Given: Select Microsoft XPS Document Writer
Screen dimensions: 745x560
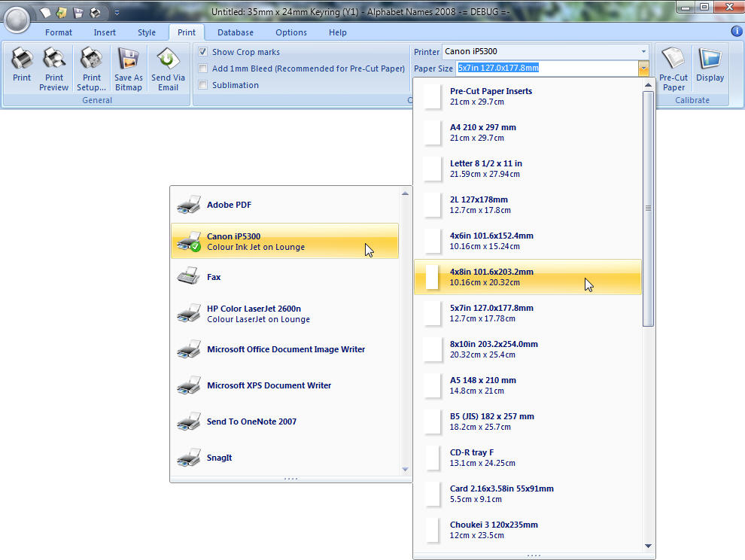Looking at the screenshot, I should click(285, 385).
